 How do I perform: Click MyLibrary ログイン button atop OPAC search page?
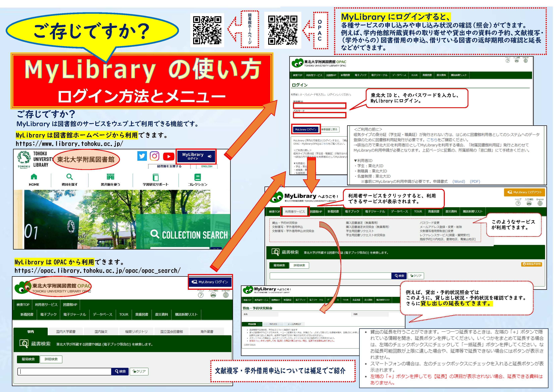(x=210, y=282)
